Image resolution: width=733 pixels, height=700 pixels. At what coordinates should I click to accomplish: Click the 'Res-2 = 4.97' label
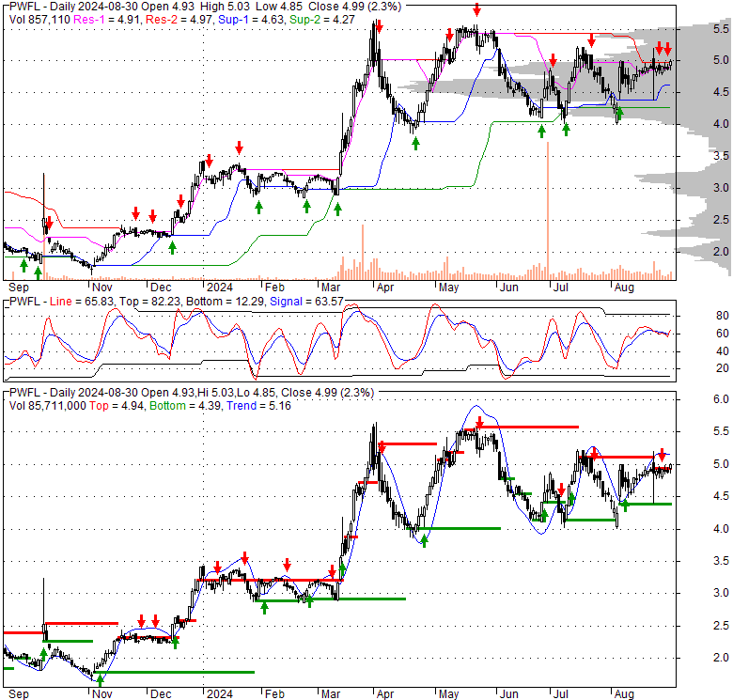pyautogui.click(x=179, y=20)
